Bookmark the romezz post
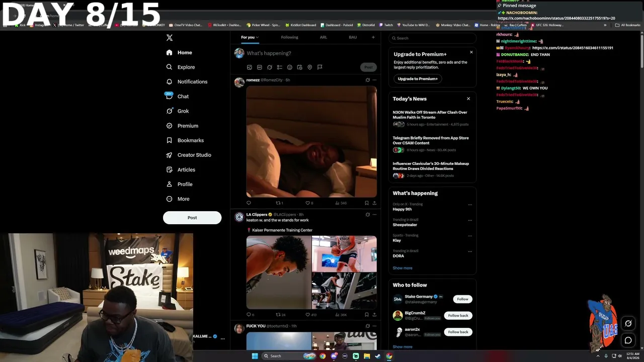Image resolution: width=644 pixels, height=362 pixels. click(366, 203)
